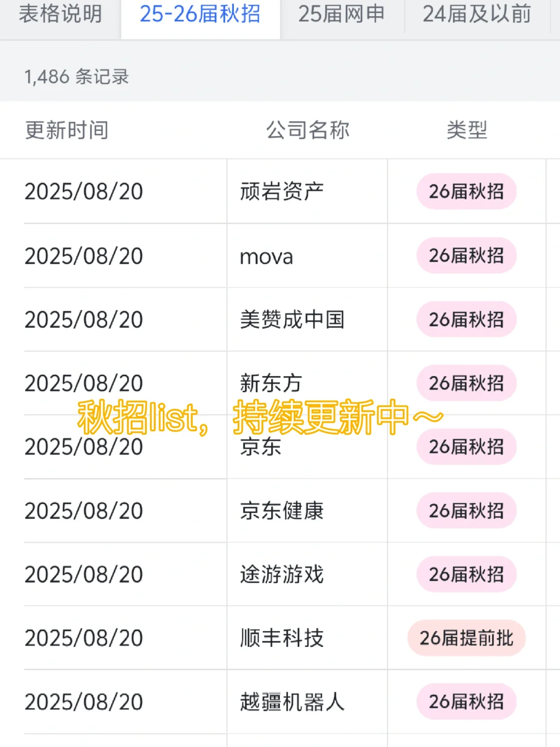This screenshot has width=560, height=747.
Task: Click the 26届秋招 tag in 顽岩资产 row
Action: [467, 191]
